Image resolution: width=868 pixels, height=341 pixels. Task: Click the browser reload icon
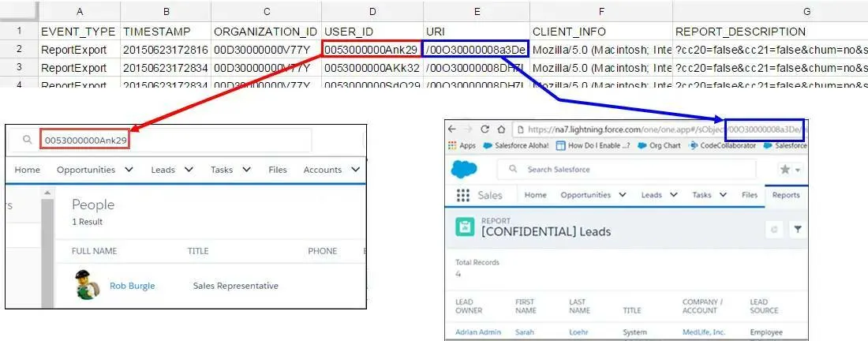(x=485, y=129)
